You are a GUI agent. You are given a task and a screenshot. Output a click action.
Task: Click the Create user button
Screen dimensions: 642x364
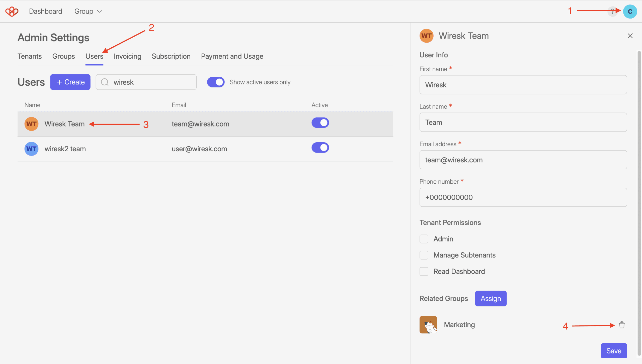click(x=70, y=82)
